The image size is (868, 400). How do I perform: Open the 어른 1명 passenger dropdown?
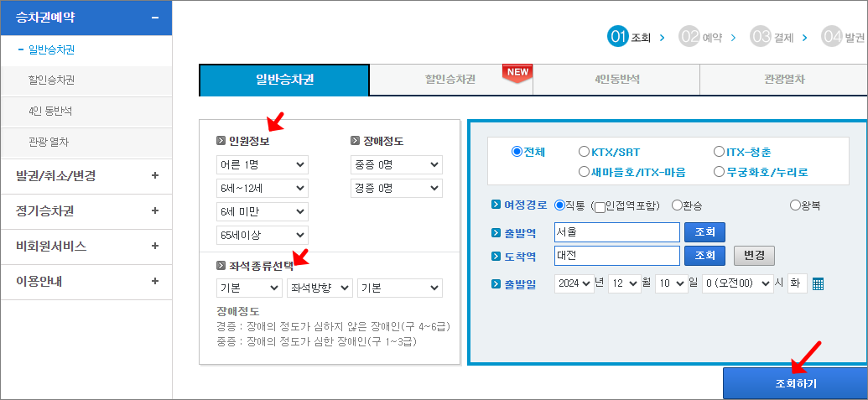262,165
